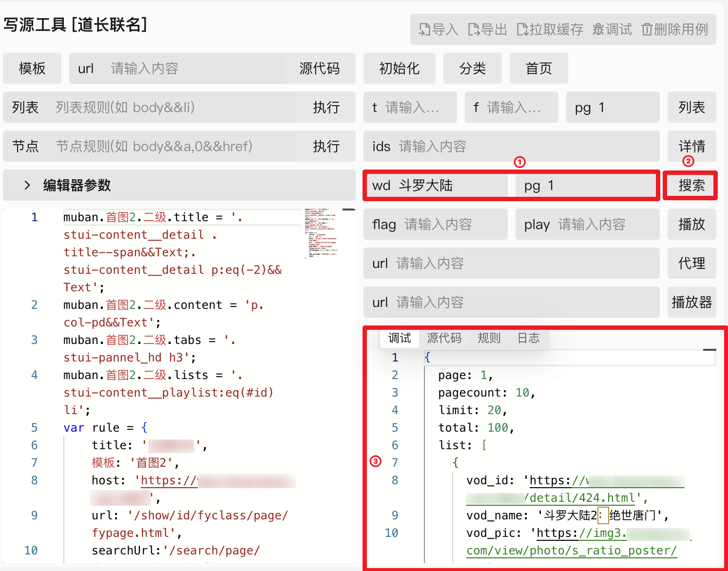
Task: Click the 源代码 button beside url
Action: click(320, 68)
